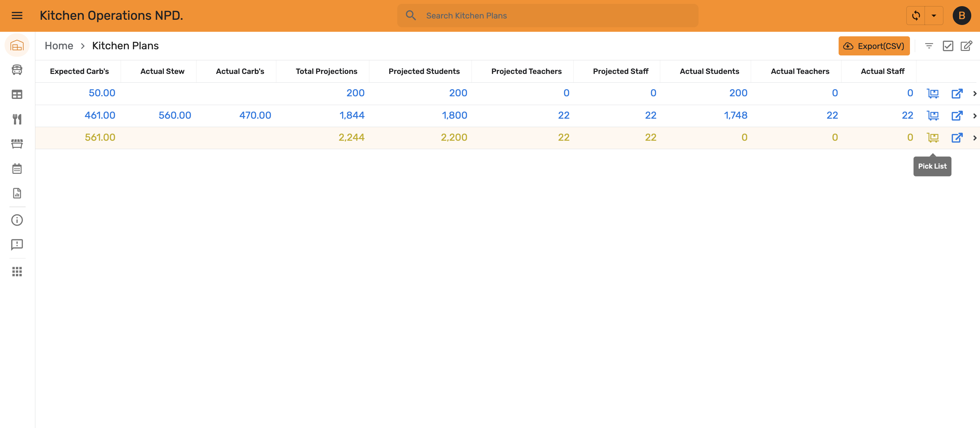This screenshot has height=428, width=980.
Task: Open the bus icon in sidebar
Action: coord(17,70)
